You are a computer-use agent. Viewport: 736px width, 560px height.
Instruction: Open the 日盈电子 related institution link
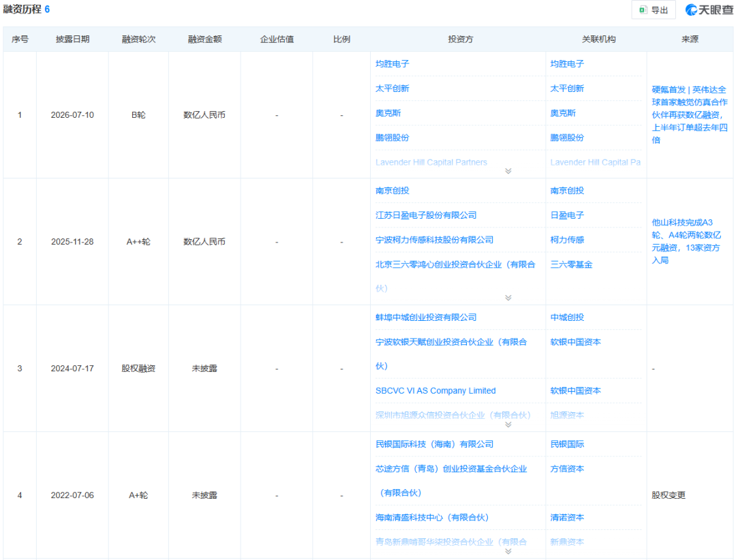567,215
